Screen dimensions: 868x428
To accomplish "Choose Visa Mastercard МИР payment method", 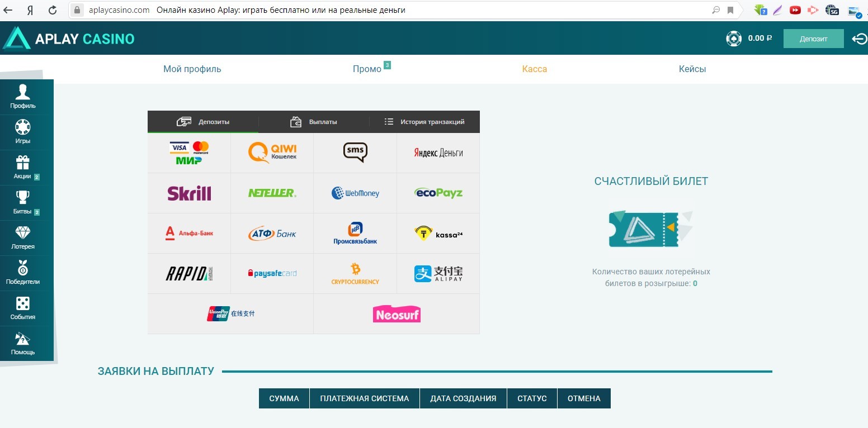I will tap(189, 153).
